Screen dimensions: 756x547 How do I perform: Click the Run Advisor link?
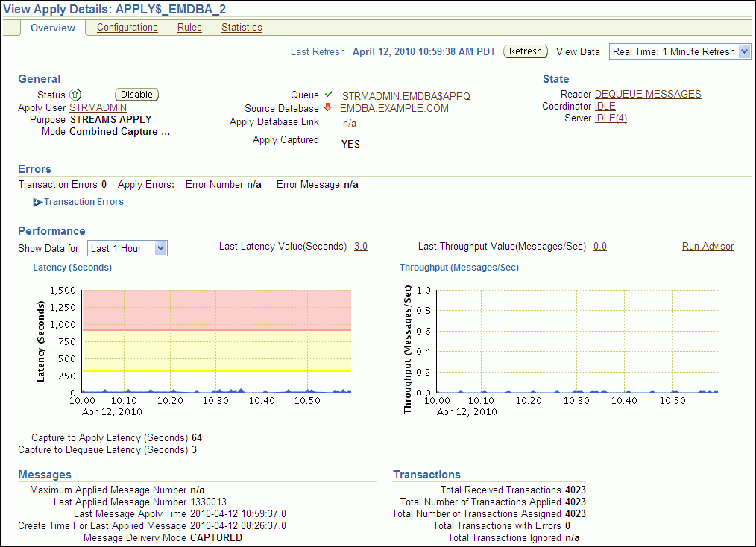coord(708,247)
